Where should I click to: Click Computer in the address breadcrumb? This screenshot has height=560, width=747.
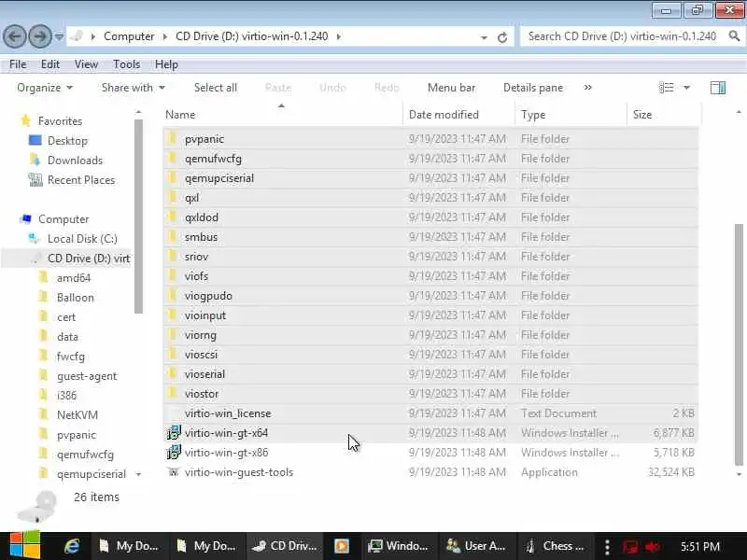click(x=129, y=36)
